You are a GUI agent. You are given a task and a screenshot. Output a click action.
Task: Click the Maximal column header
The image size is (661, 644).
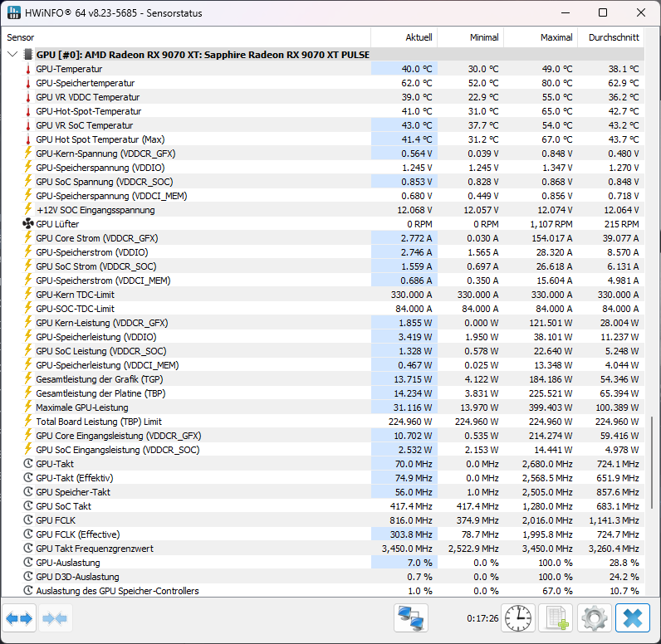541,37
